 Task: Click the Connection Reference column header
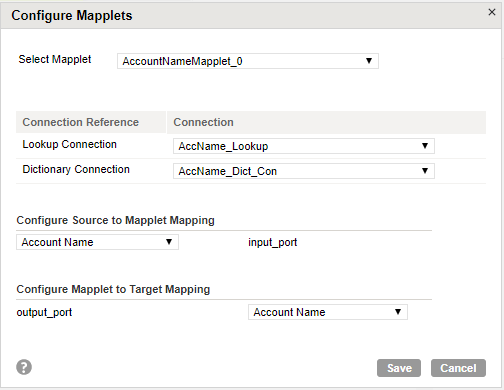click(91, 122)
